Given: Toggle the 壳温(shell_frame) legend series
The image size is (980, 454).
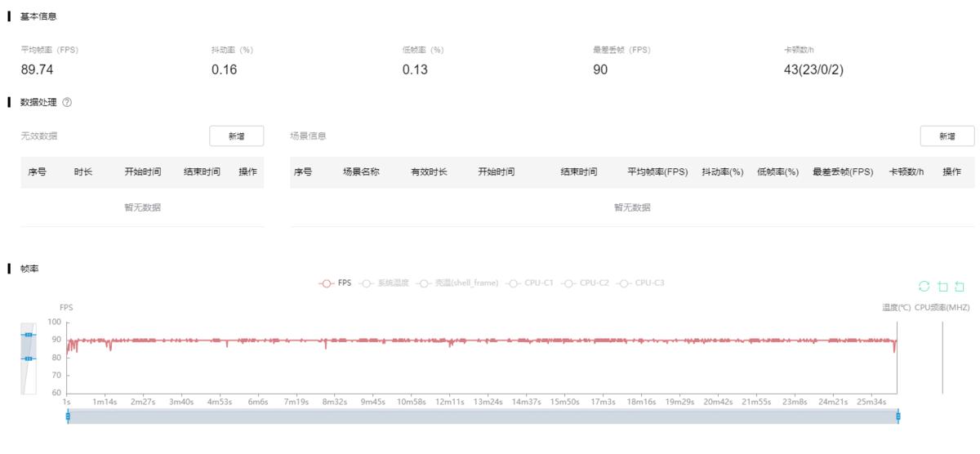Looking at the screenshot, I should [457, 283].
